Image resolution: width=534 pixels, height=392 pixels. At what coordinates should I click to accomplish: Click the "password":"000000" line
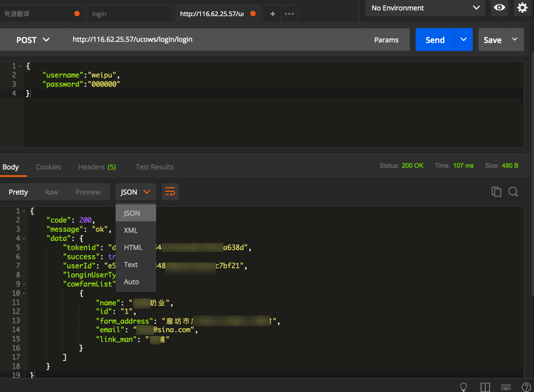point(81,85)
